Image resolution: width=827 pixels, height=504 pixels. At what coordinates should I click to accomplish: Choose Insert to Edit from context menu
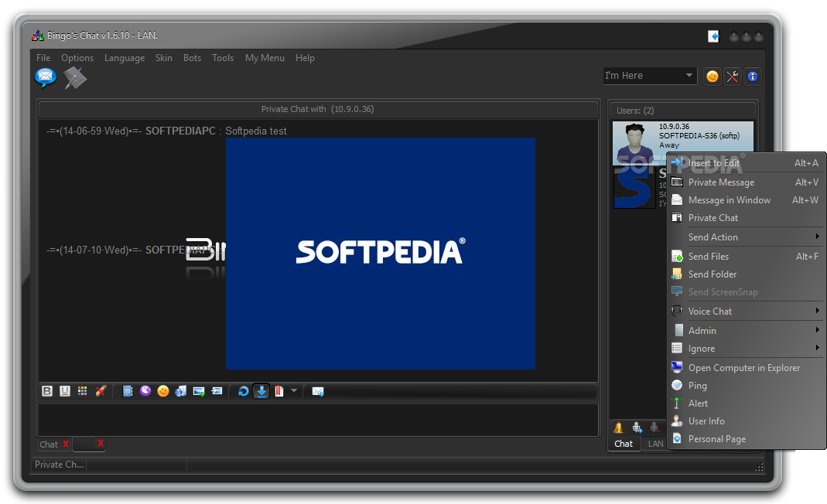746,163
